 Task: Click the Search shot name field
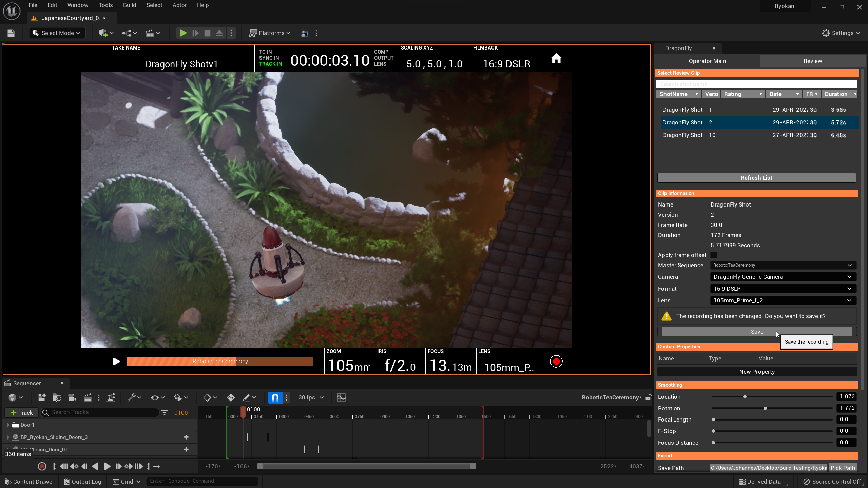tap(756, 84)
